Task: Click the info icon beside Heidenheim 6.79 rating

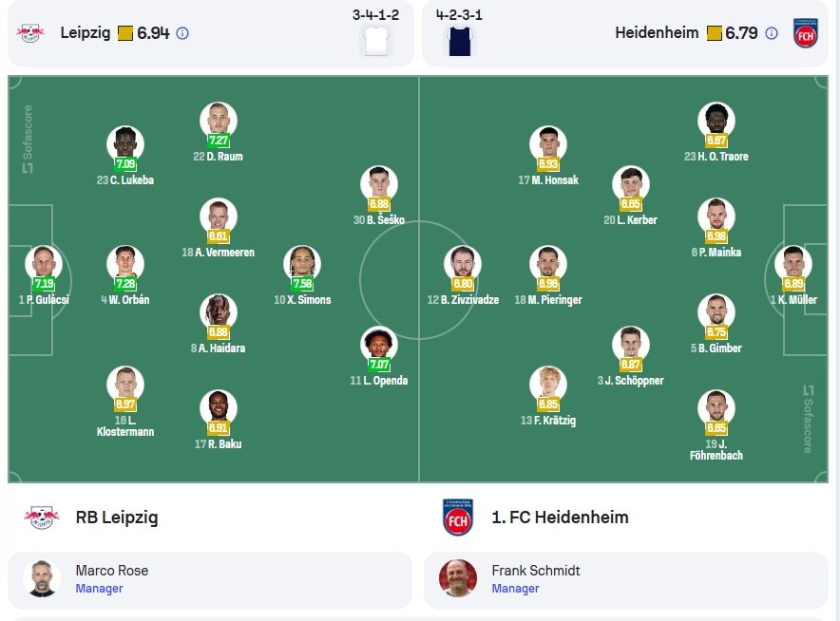Action: [x=772, y=33]
